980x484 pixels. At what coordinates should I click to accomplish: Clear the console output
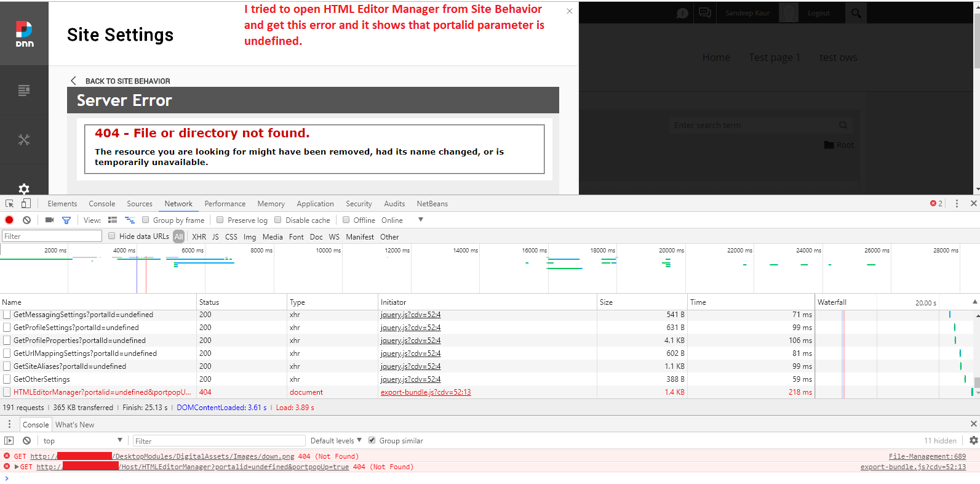(x=26, y=440)
